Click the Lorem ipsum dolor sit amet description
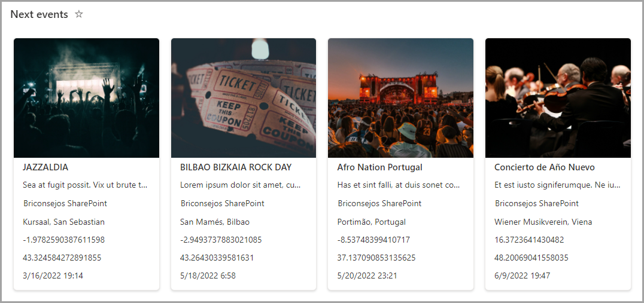This screenshot has width=644, height=303. (241, 185)
